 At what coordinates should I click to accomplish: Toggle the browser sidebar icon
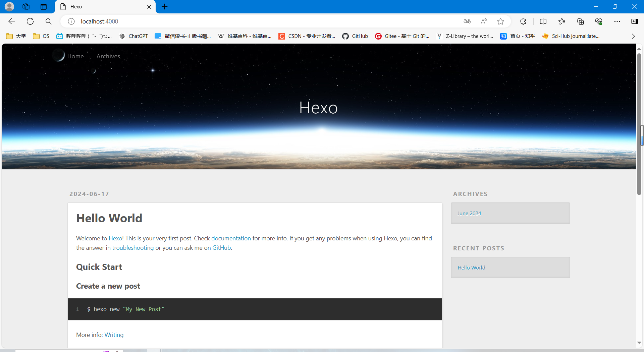pos(635,21)
